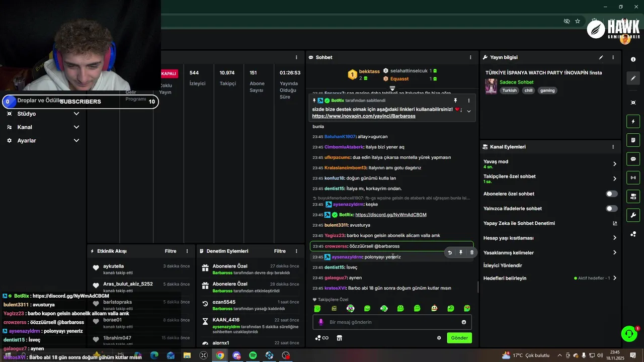Click the broadcast signal quick action in sidebar
644x362 pixels.
(x=633, y=177)
